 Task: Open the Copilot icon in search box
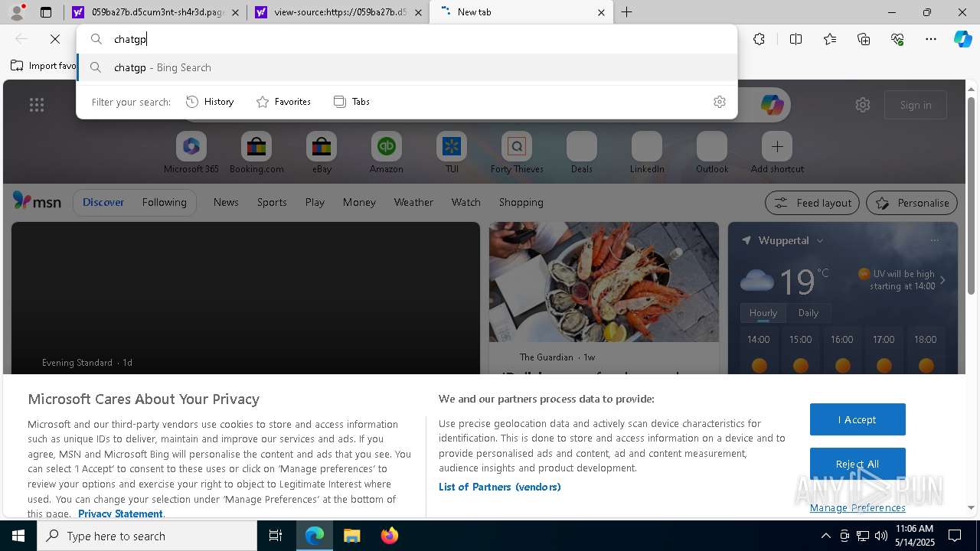pyautogui.click(x=772, y=105)
